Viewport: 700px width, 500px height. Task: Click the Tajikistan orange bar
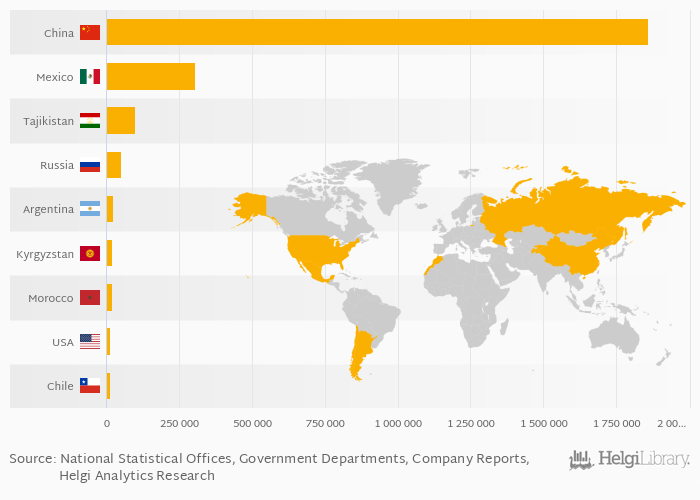pyautogui.click(x=120, y=121)
